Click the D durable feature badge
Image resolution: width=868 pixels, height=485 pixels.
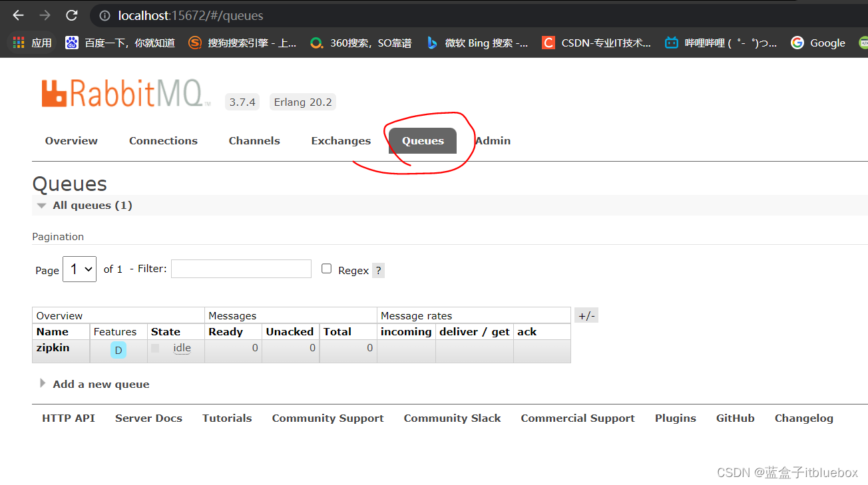[118, 350]
